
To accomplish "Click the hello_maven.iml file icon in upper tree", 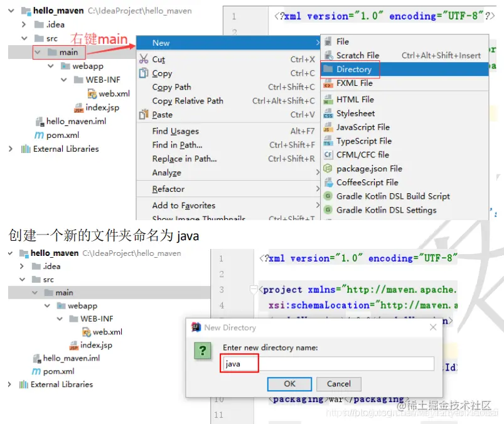I will click(40, 122).
